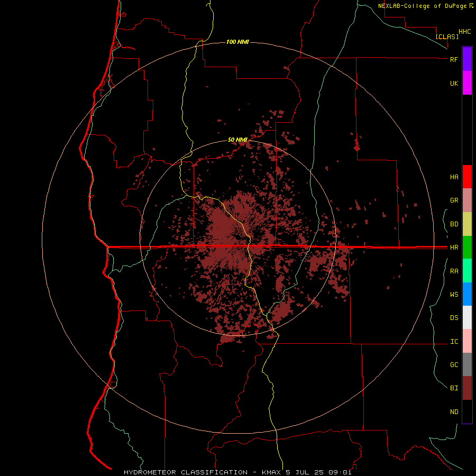Click the UK legend label
476x476 pixels.
pyautogui.click(x=454, y=83)
